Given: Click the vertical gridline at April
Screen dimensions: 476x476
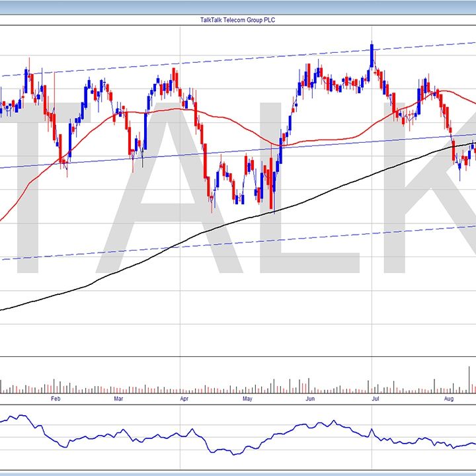Looking at the screenshot, I should tap(181, 297).
